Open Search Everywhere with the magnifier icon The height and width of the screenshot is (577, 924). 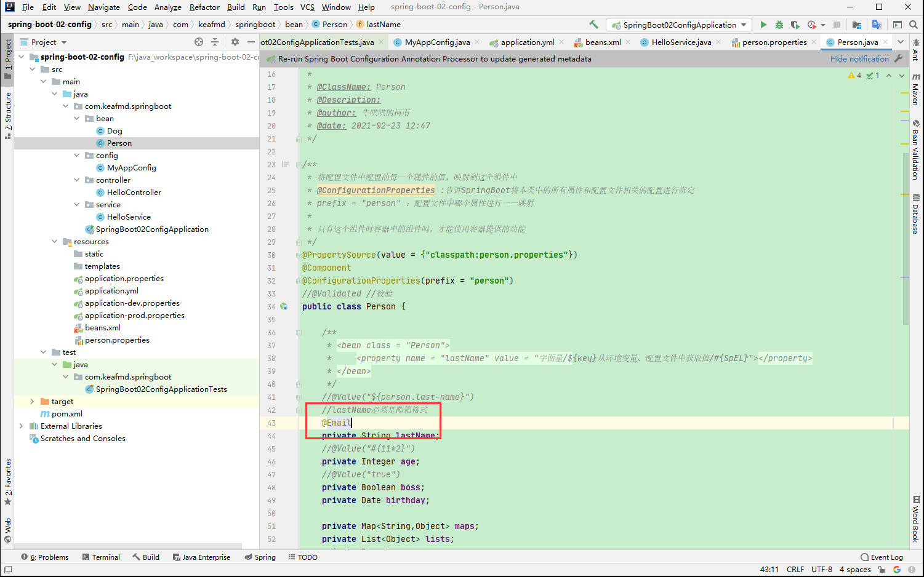(x=914, y=25)
